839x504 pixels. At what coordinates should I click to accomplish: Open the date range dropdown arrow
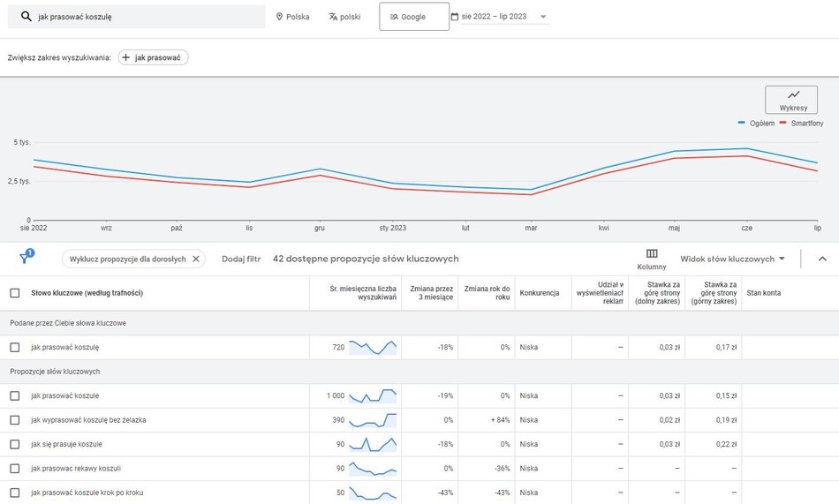click(x=543, y=17)
